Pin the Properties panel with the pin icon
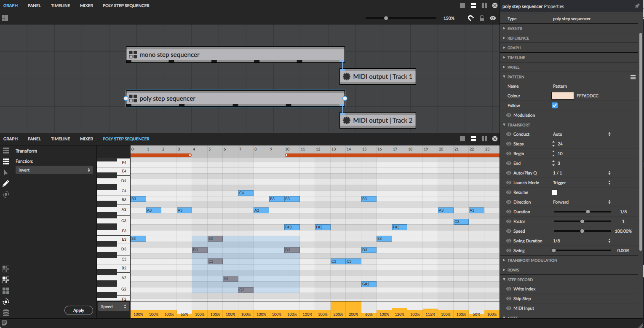The height and width of the screenshot is (328, 644). tap(636, 6)
